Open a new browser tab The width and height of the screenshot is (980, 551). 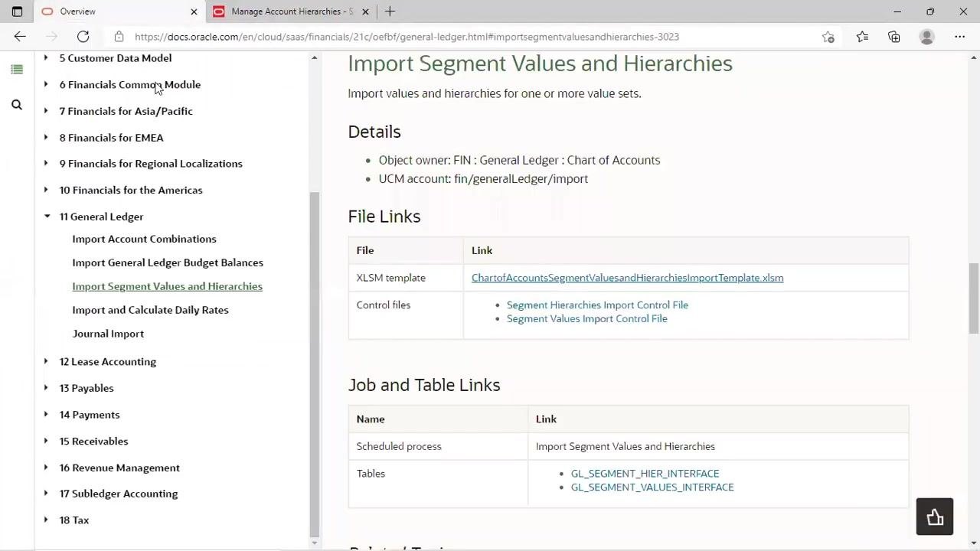390,11
